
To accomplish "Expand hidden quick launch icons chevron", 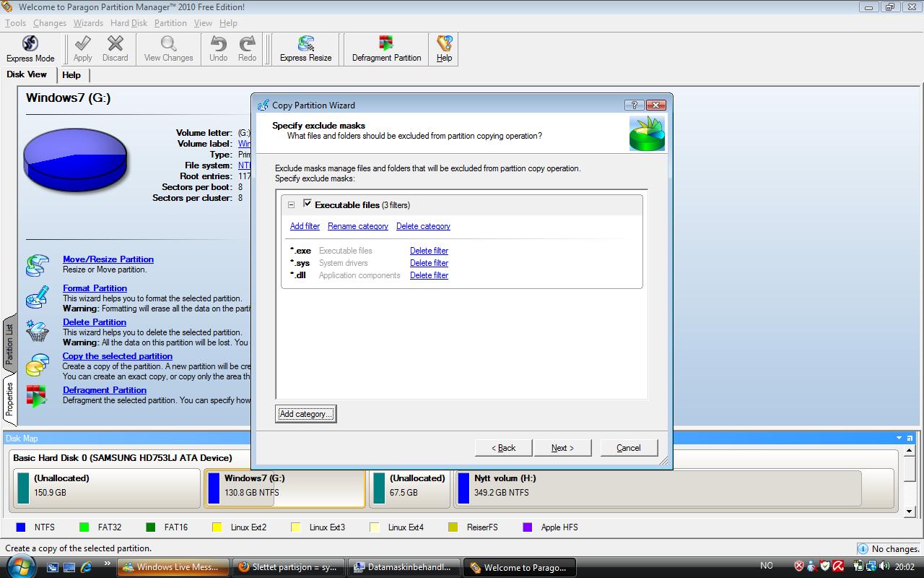I will 108,563.
